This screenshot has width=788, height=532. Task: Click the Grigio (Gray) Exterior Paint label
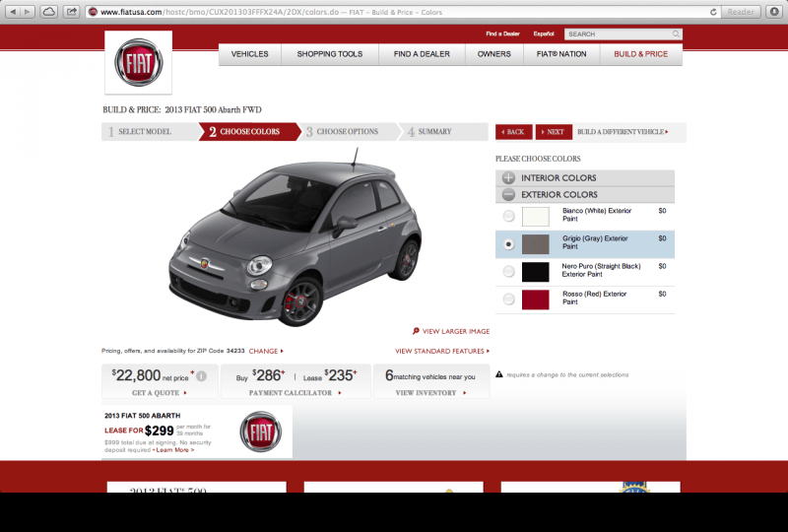[x=595, y=242]
